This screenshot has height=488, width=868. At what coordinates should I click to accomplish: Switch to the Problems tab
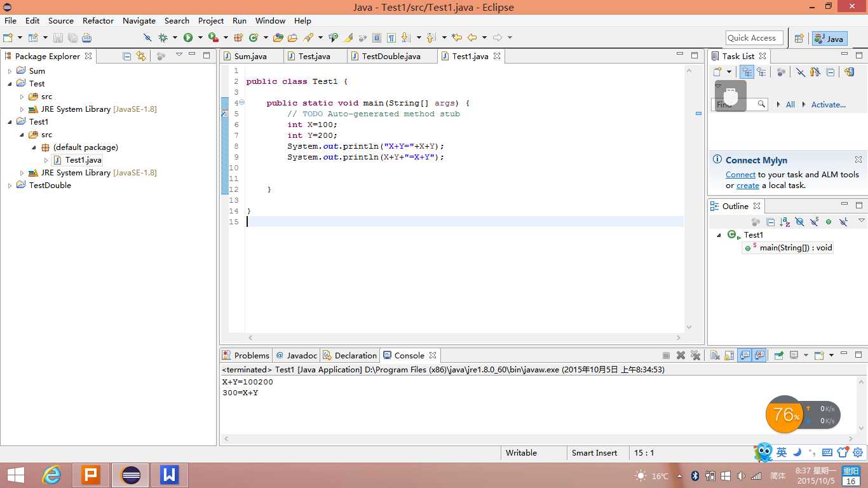(x=246, y=355)
